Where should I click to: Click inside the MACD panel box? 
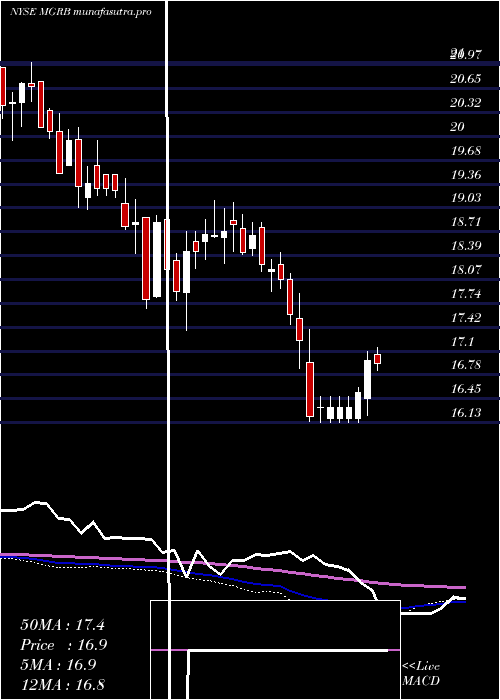coord(275,650)
